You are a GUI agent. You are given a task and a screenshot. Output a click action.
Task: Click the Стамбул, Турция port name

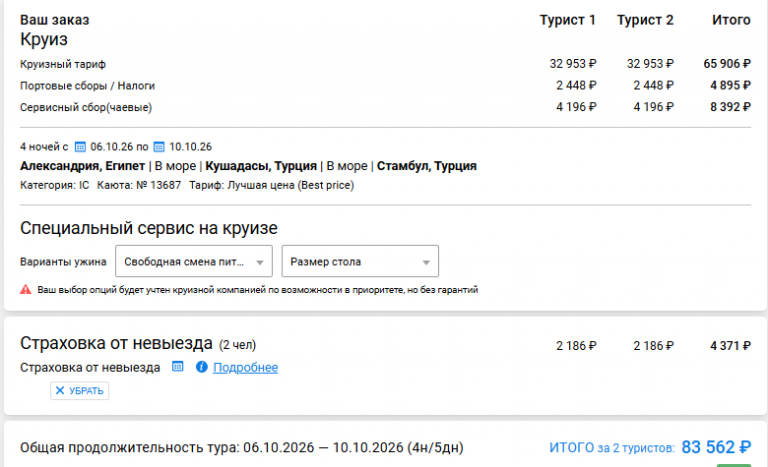[x=427, y=166]
